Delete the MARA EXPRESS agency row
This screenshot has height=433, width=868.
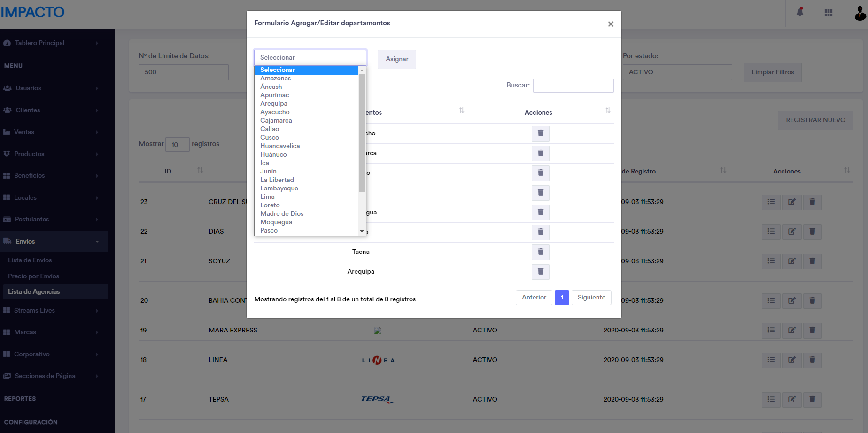812,331
